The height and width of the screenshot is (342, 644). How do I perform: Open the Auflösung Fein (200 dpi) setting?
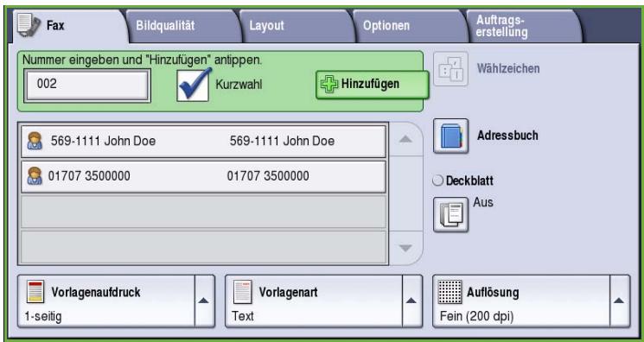tap(521, 301)
